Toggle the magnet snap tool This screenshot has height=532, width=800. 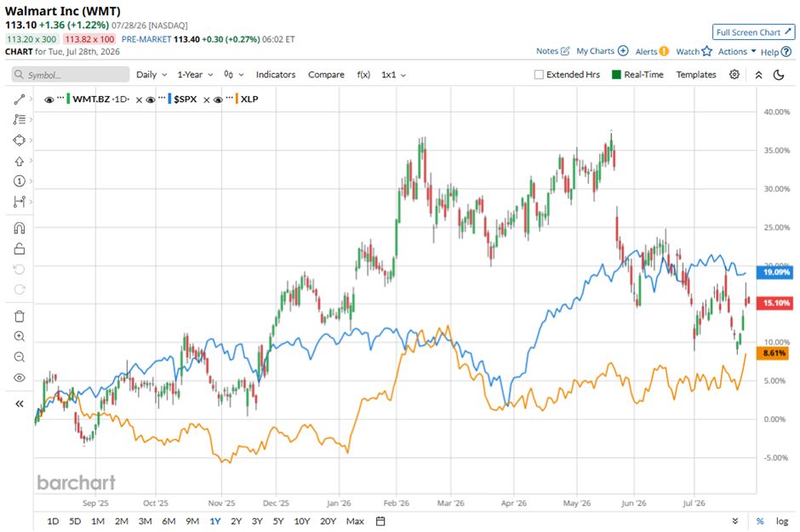20,228
